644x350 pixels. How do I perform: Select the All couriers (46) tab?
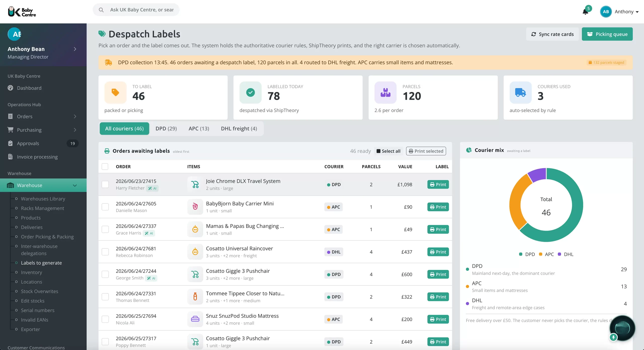pos(124,128)
